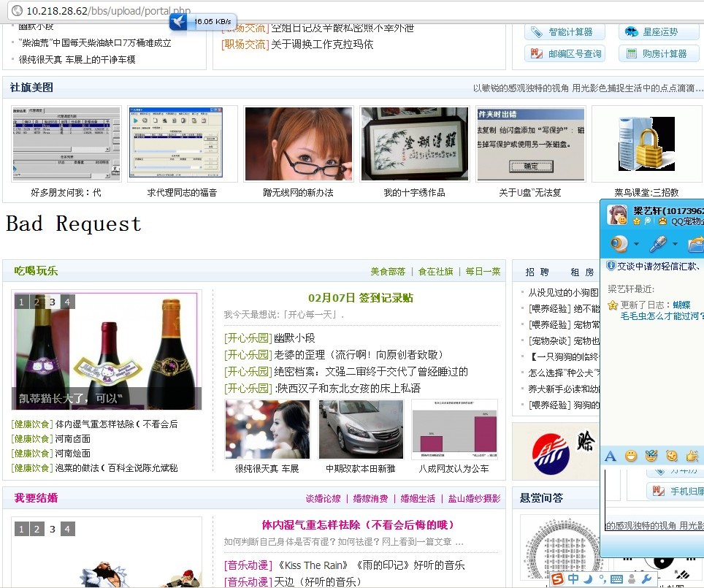Click the shake window icon in chat
Viewport: 704px width, 588px height.
pyautogui.click(x=672, y=457)
